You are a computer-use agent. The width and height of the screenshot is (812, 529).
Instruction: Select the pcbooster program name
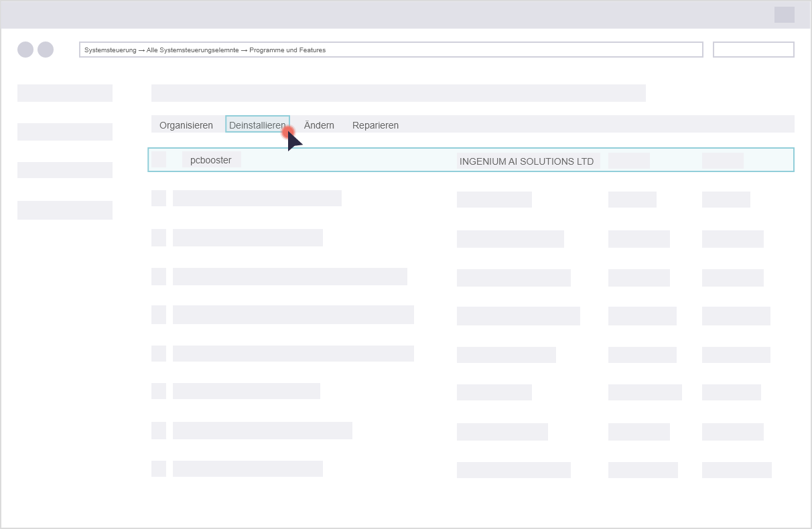(211, 160)
